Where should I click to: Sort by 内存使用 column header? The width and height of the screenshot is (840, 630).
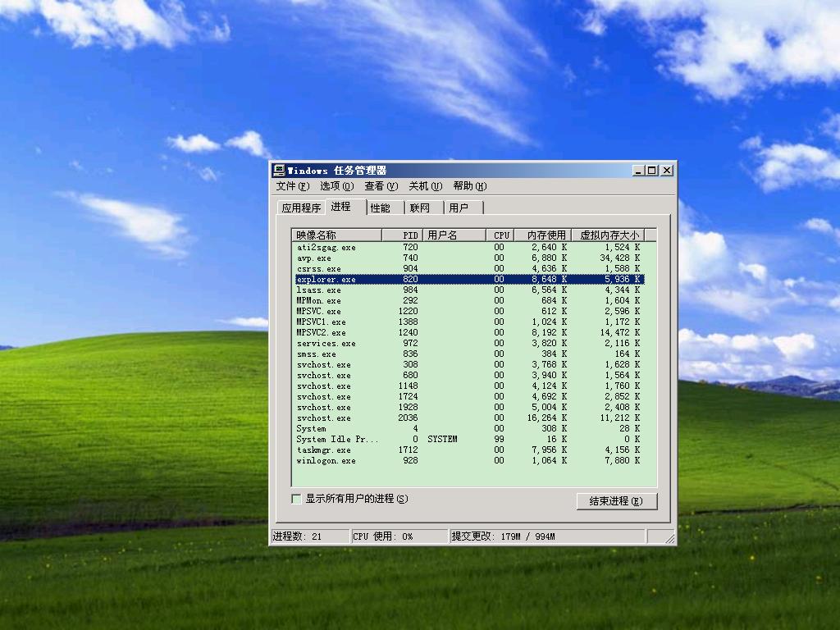click(543, 235)
